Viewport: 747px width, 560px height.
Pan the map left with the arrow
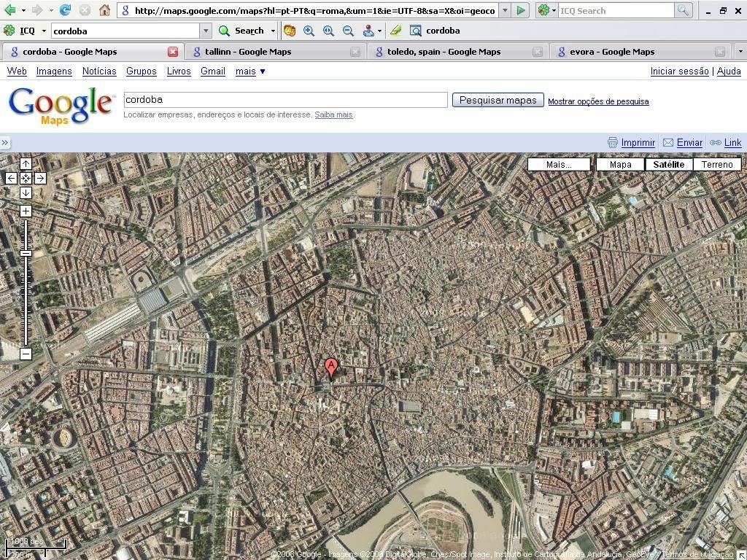pyautogui.click(x=12, y=178)
